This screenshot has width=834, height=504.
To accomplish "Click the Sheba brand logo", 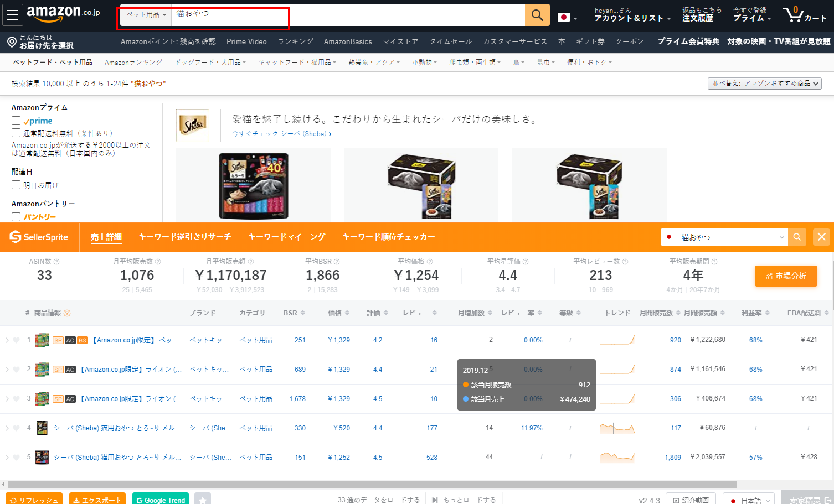I will [x=193, y=126].
